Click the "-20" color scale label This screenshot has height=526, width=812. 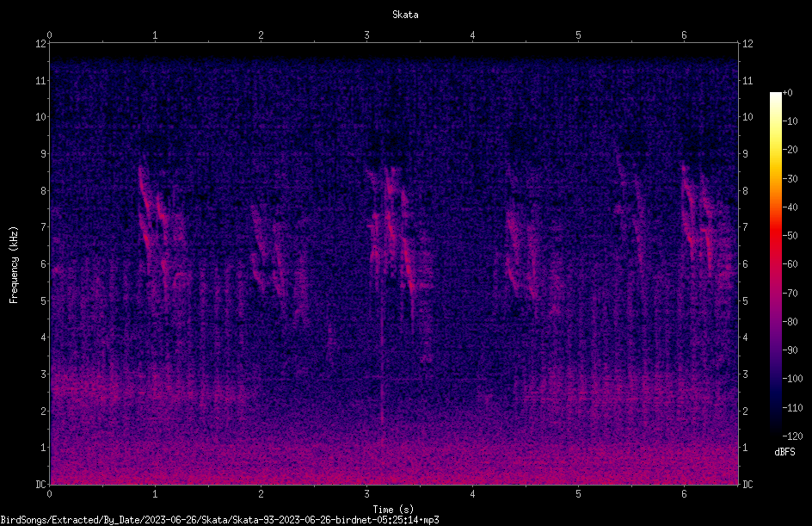coord(790,150)
